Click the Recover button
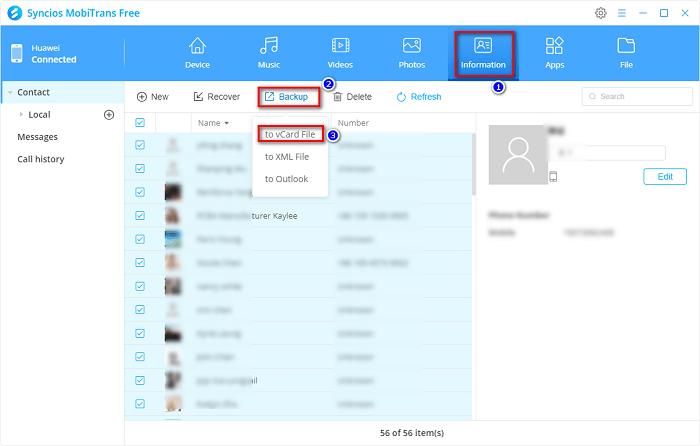The image size is (700, 446). [x=217, y=97]
